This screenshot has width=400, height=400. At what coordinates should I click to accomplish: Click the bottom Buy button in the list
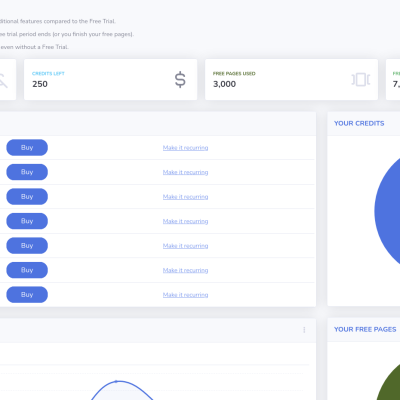[x=27, y=295]
